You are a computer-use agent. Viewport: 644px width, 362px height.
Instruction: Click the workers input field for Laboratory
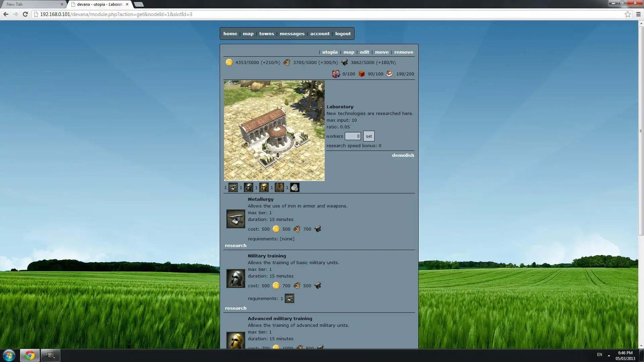coord(353,136)
